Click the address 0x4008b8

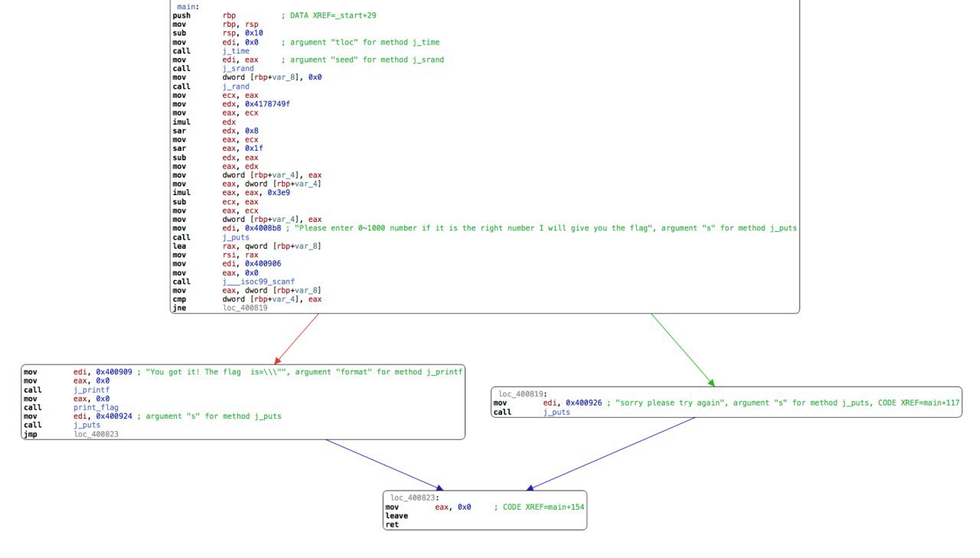pyautogui.click(x=263, y=228)
